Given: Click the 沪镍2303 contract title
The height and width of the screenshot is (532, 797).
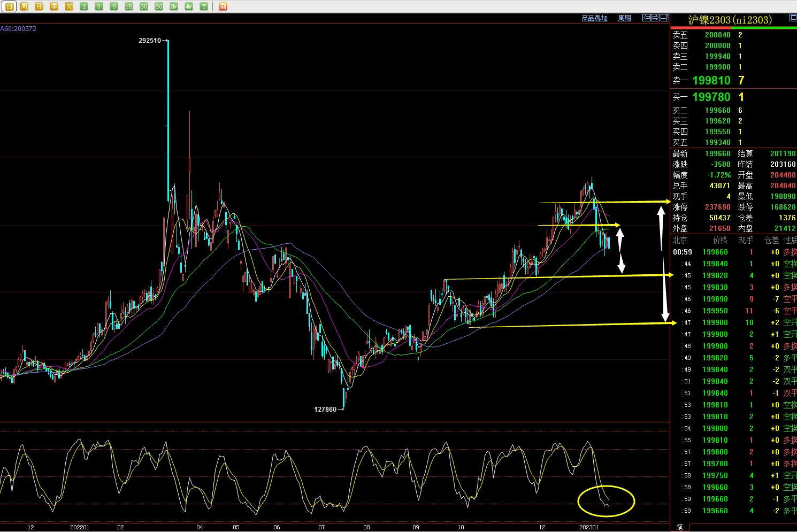Looking at the screenshot, I should (730, 20).
